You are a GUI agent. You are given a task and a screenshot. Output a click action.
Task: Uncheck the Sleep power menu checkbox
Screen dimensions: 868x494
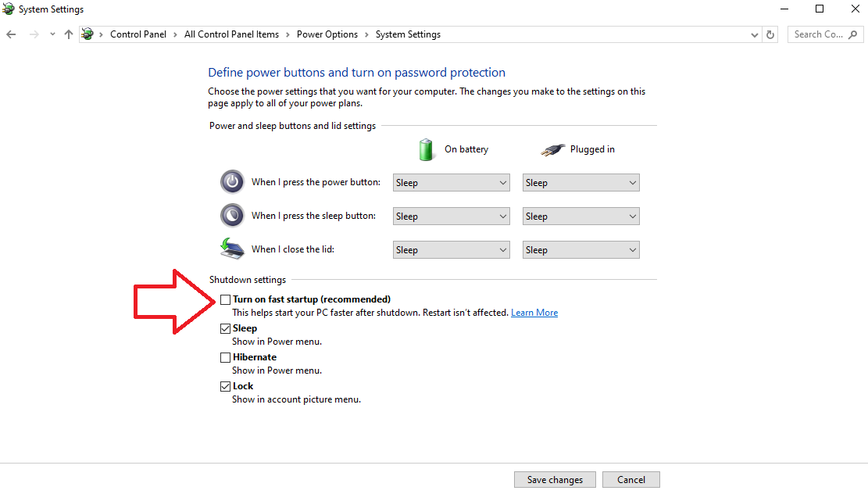pos(225,328)
